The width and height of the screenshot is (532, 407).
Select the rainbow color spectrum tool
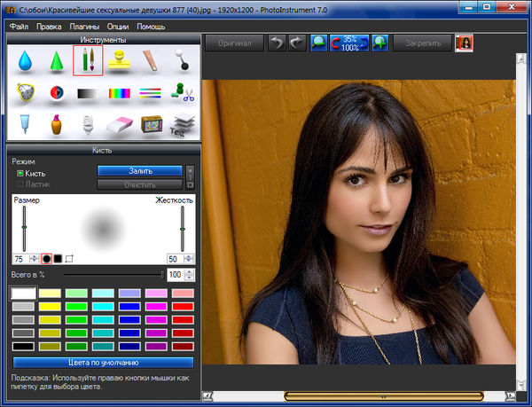pyautogui.click(x=120, y=92)
